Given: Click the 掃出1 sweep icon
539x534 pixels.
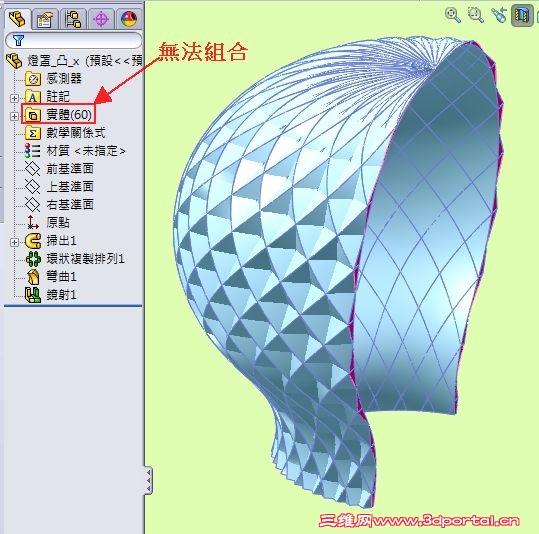Looking at the screenshot, I should (x=33, y=241).
